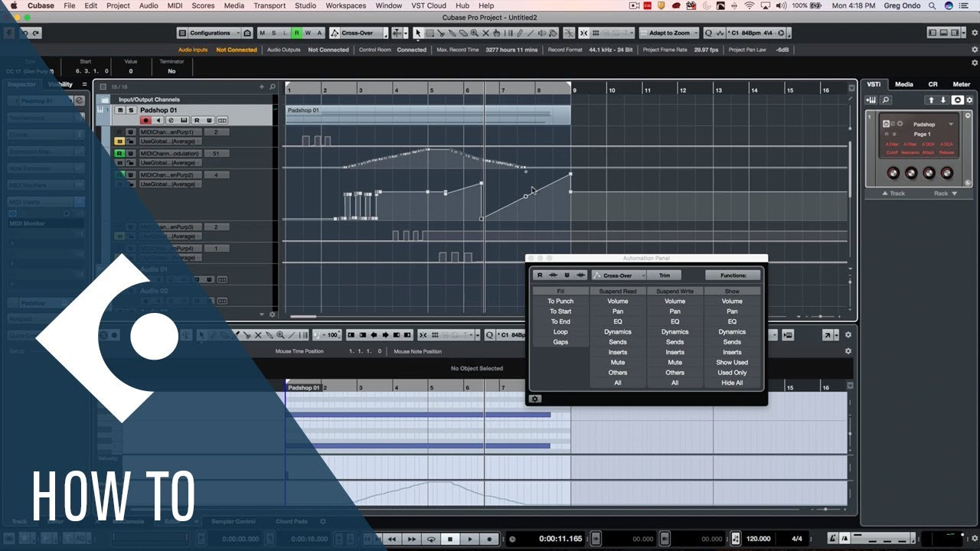Screen dimensions: 980x551
Task: Click the Add Track Instrument icon in VSTi
Action: point(871,100)
